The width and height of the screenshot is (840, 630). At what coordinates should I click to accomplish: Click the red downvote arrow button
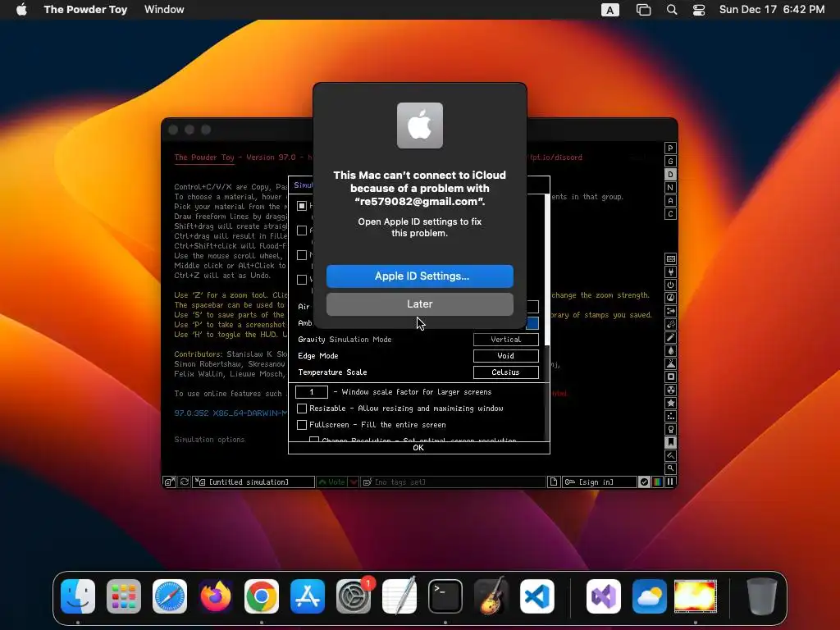354,482
